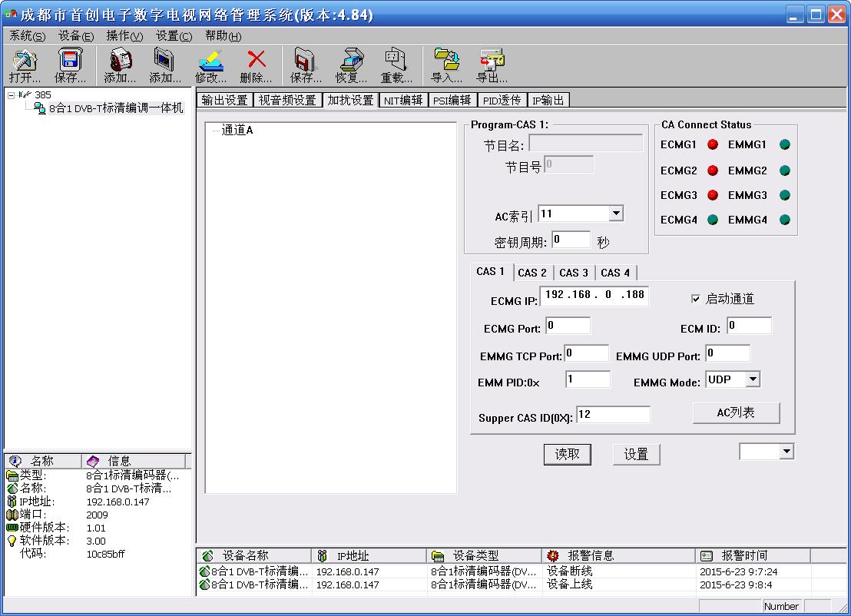Click the ECM ID input field
851x616 pixels.
749,326
